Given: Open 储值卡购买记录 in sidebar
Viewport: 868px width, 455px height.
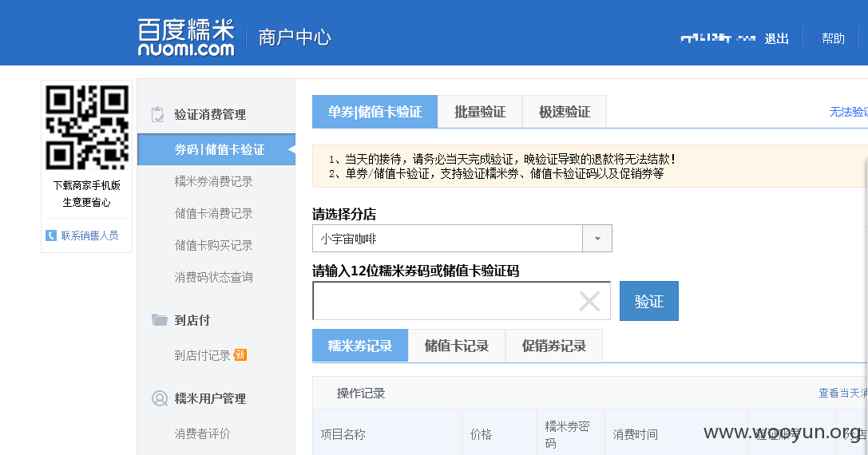Looking at the screenshot, I should 214,245.
